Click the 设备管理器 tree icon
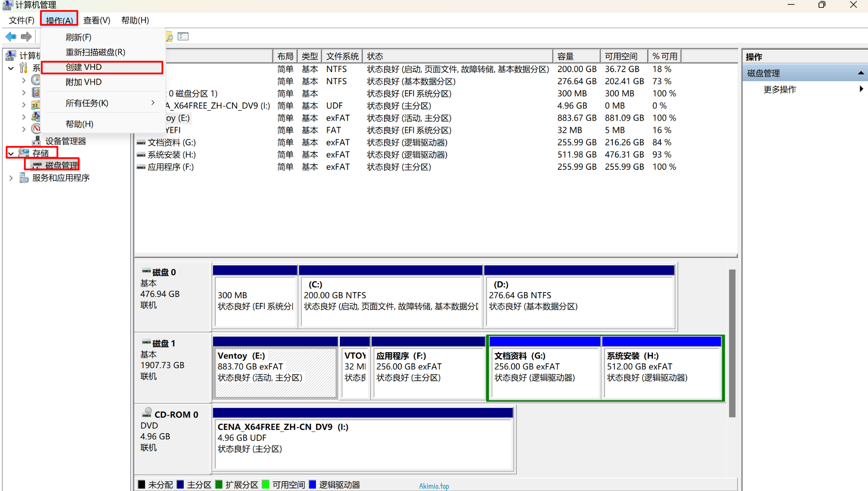 click(36, 141)
